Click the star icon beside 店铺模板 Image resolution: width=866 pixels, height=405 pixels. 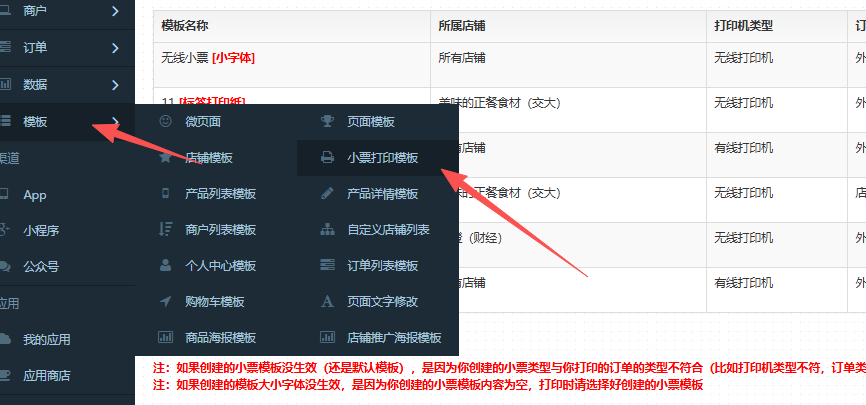165,157
